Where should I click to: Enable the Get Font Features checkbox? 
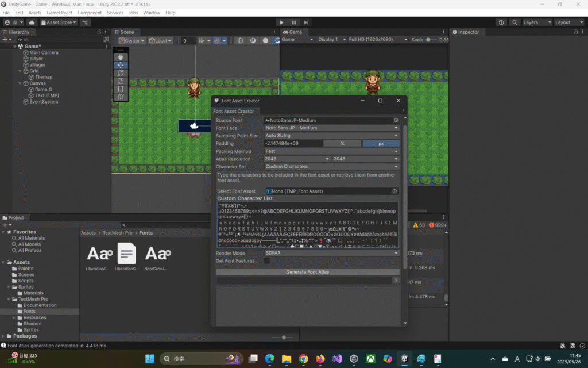point(266,261)
